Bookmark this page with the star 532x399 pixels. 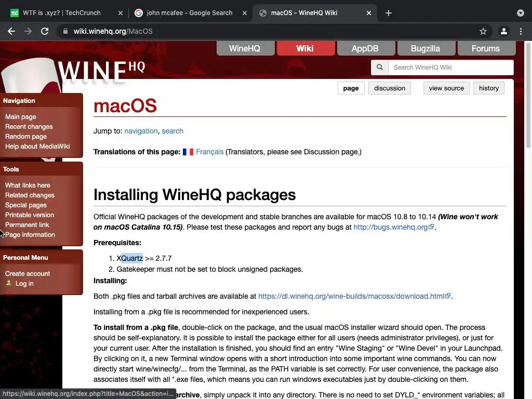pyautogui.click(x=483, y=31)
